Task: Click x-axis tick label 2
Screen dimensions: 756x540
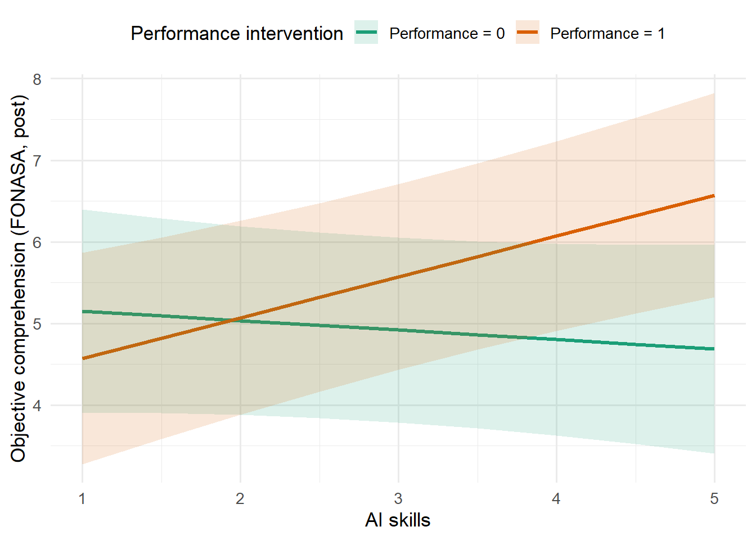Action: click(x=240, y=498)
